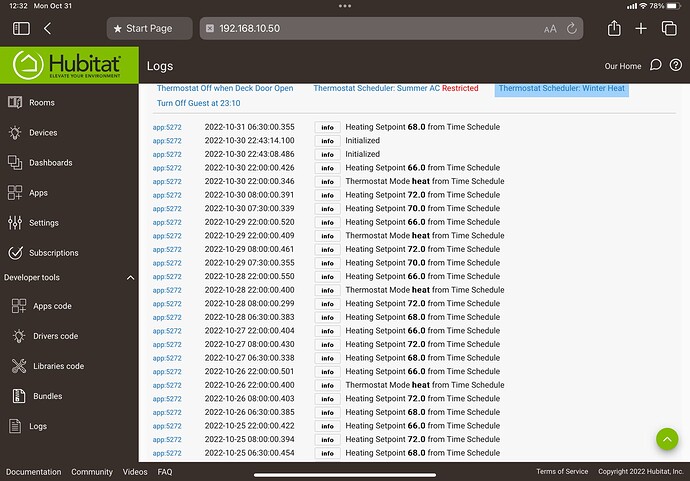Open Dashboards from the sidebar
This screenshot has width=690, height=481.
click(x=50, y=162)
